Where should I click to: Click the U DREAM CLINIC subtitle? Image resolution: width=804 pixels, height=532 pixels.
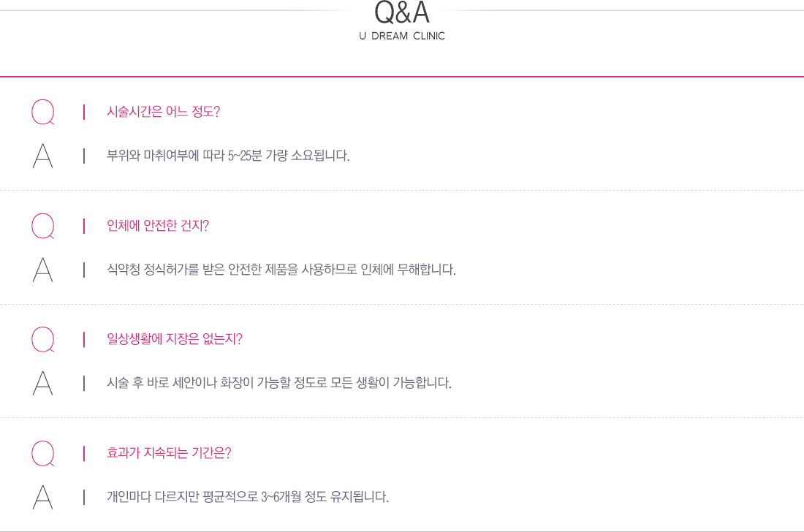click(x=402, y=36)
